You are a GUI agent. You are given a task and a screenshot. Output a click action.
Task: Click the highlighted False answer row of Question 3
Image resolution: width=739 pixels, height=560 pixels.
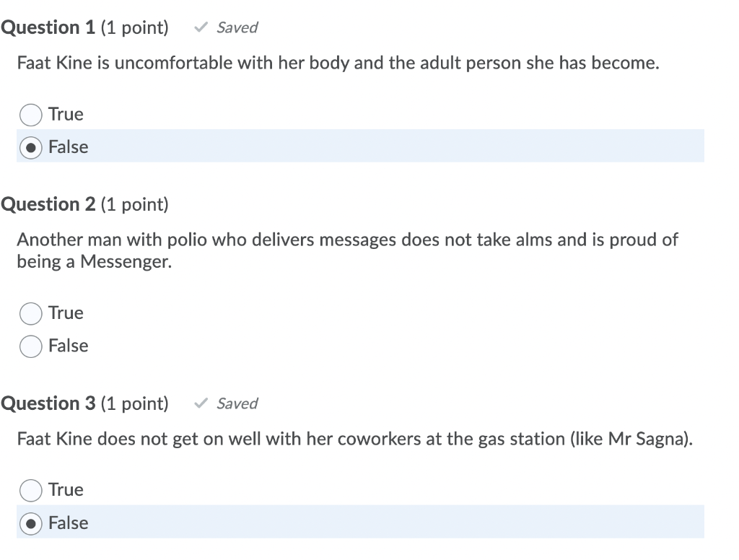361,522
